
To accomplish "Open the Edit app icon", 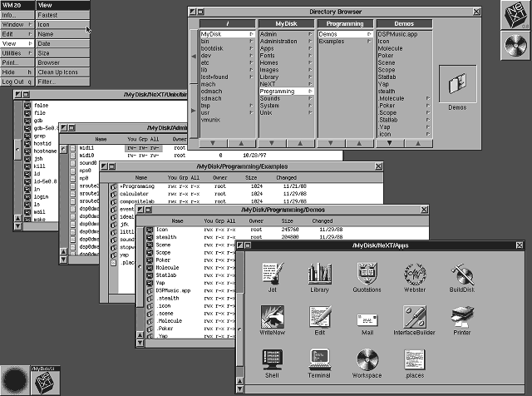I will point(319,316).
